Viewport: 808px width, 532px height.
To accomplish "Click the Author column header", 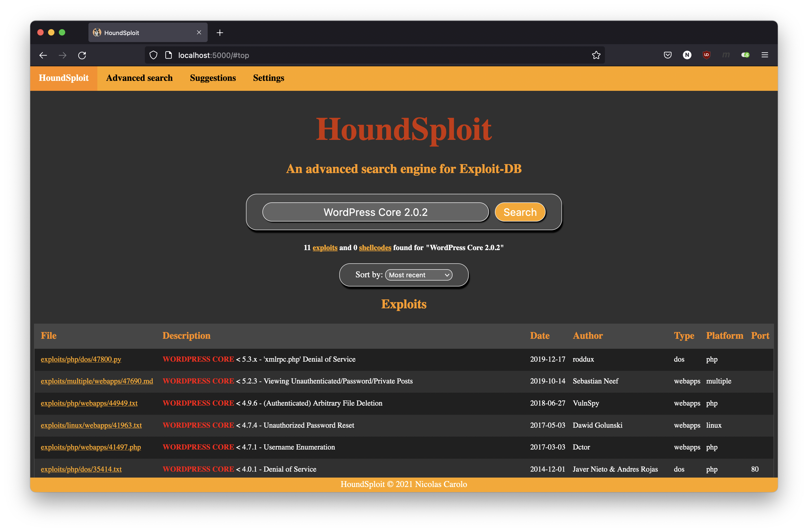I will 588,336.
